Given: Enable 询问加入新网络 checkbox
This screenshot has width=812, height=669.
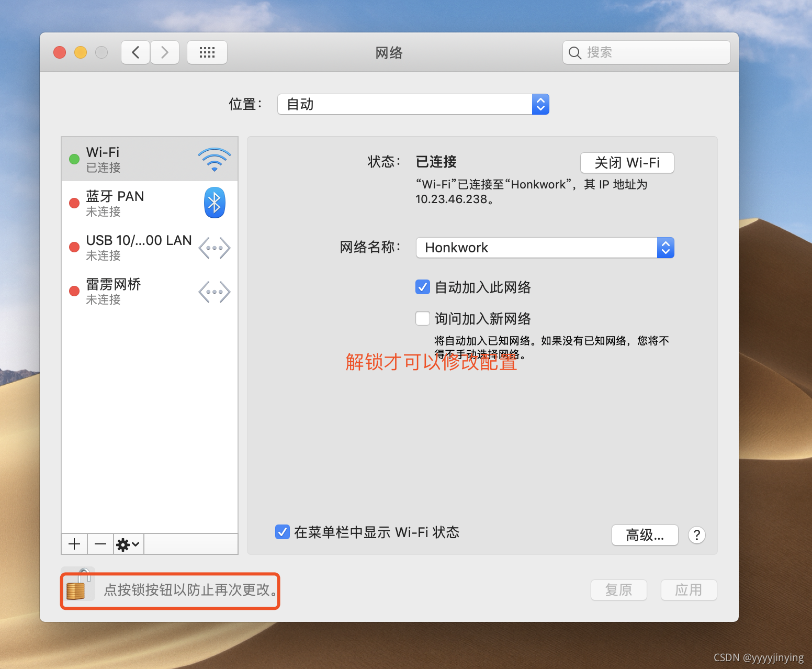Looking at the screenshot, I should (x=423, y=318).
